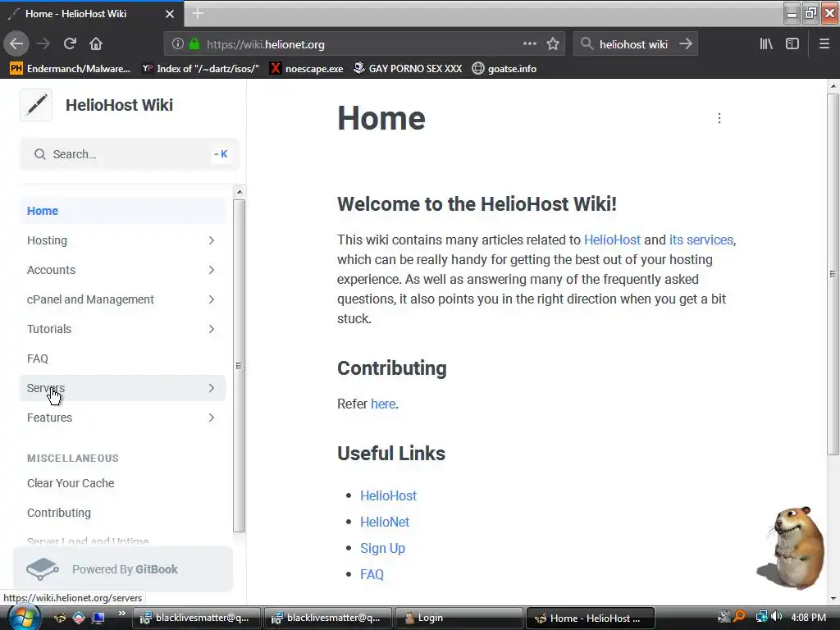This screenshot has width=840, height=630.
Task: Click the network tray icon
Action: pyautogui.click(x=761, y=617)
